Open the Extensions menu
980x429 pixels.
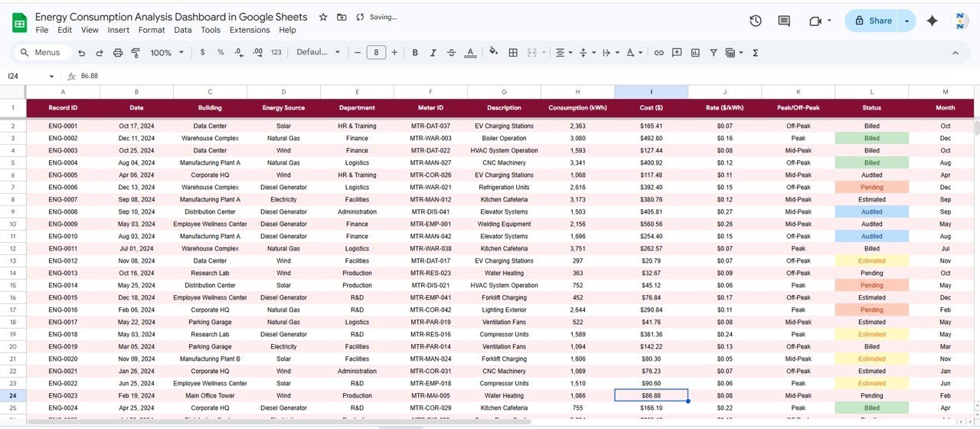click(x=250, y=30)
